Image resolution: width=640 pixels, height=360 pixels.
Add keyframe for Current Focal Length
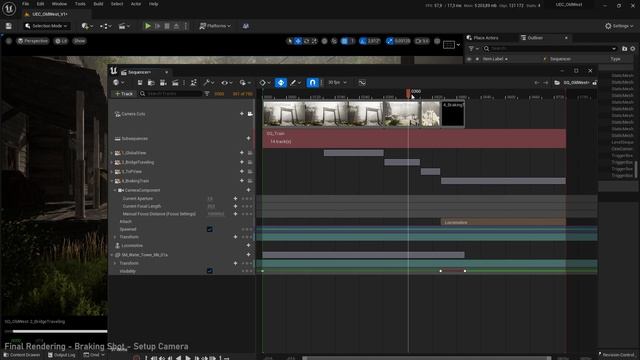235,206
